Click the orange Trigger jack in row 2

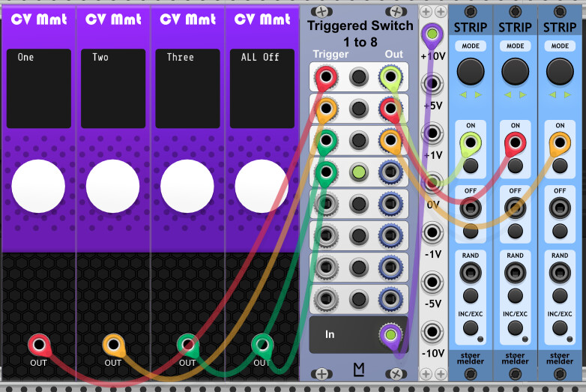pos(326,109)
